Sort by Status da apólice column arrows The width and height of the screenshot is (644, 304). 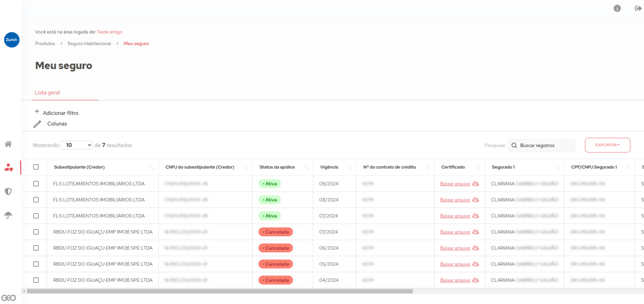point(306,168)
